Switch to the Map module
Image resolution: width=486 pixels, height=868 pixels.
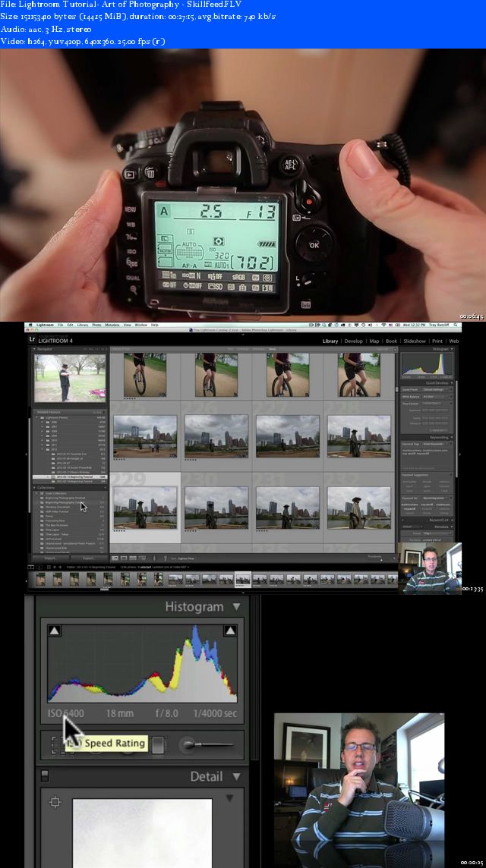pos(374,341)
